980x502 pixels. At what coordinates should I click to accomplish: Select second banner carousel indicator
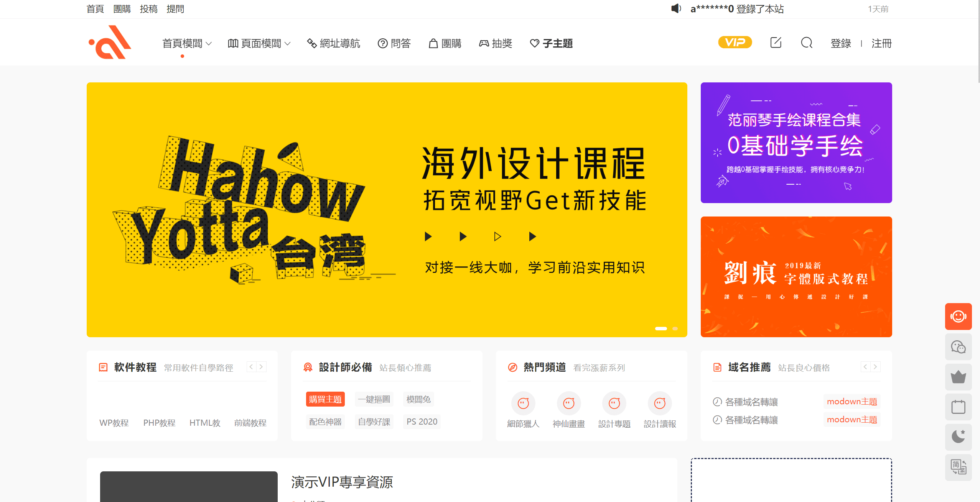click(675, 328)
